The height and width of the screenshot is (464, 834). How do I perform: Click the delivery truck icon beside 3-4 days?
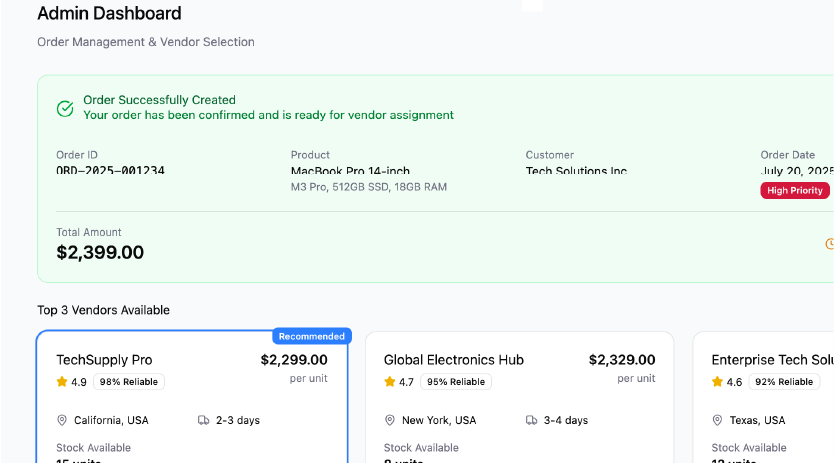531,420
